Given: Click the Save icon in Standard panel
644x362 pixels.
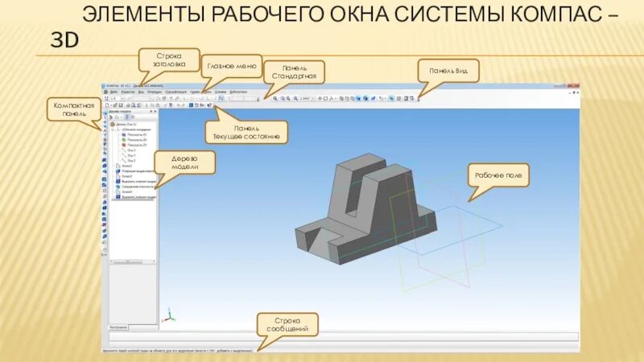Looking at the screenshot, I should 120,105.
